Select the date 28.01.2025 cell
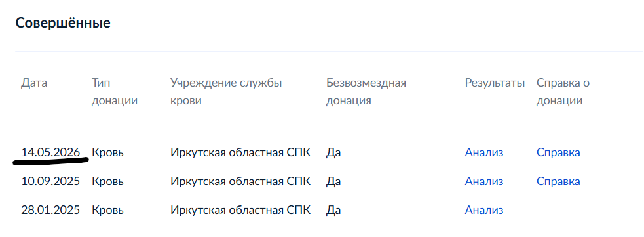Image resolution: width=644 pixels, height=237 pixels. (50, 210)
